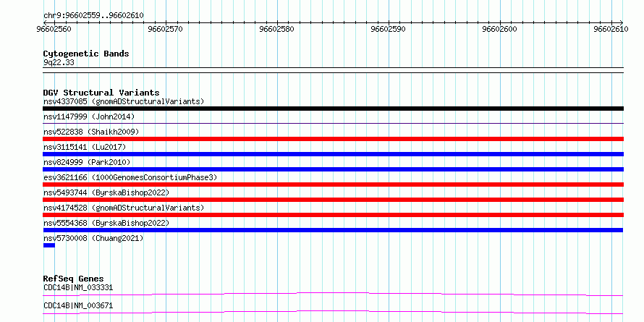Open variant nsv4337085 (gnomADStructuralVariants) label
This screenshot has height=322, width=644.
click(x=124, y=101)
